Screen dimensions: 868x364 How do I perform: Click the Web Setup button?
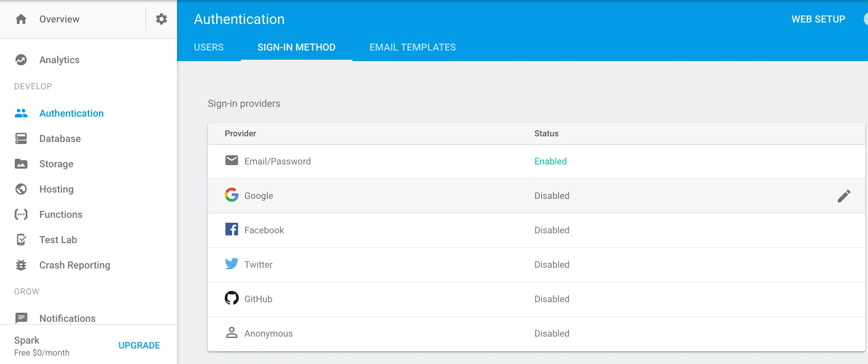click(x=818, y=19)
